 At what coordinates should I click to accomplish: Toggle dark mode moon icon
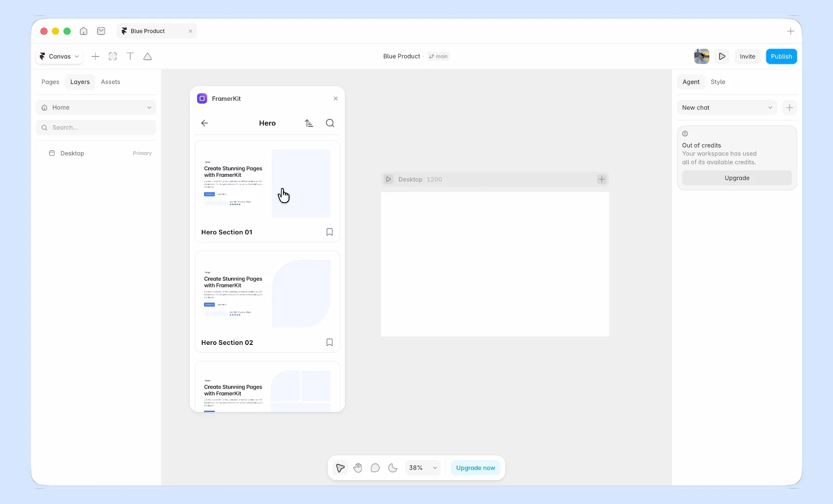tap(393, 468)
